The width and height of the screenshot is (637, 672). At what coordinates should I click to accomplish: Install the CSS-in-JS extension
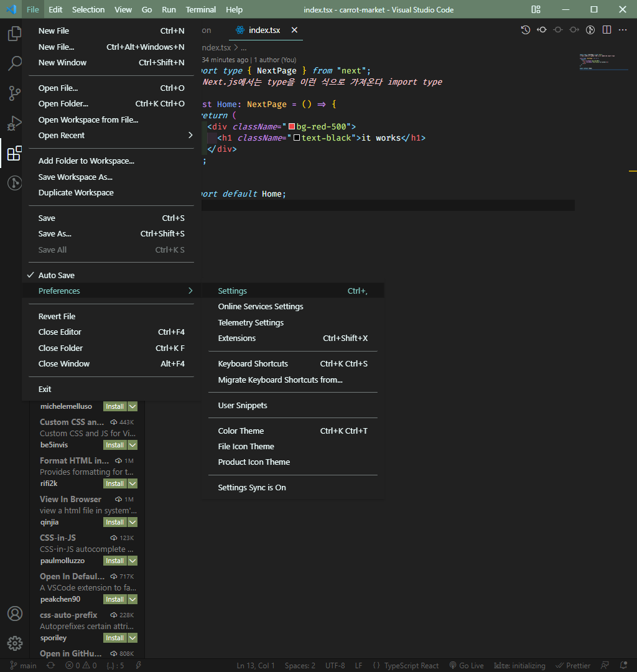(115, 561)
